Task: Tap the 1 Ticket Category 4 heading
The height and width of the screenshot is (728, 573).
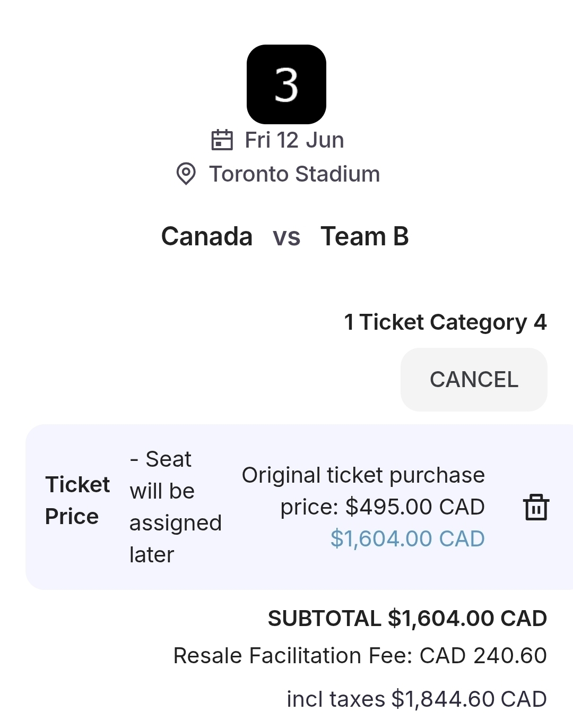Action: [445, 322]
